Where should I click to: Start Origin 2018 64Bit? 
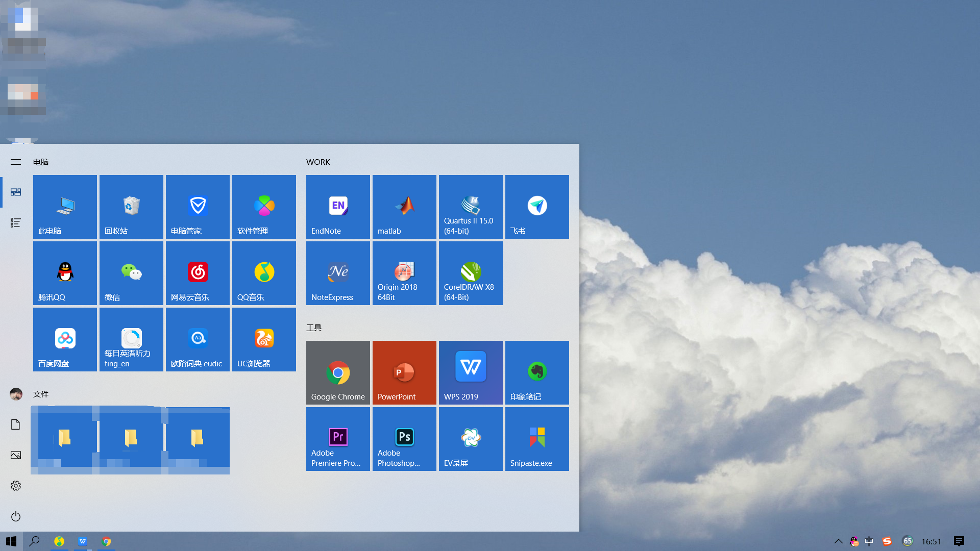[x=404, y=273]
